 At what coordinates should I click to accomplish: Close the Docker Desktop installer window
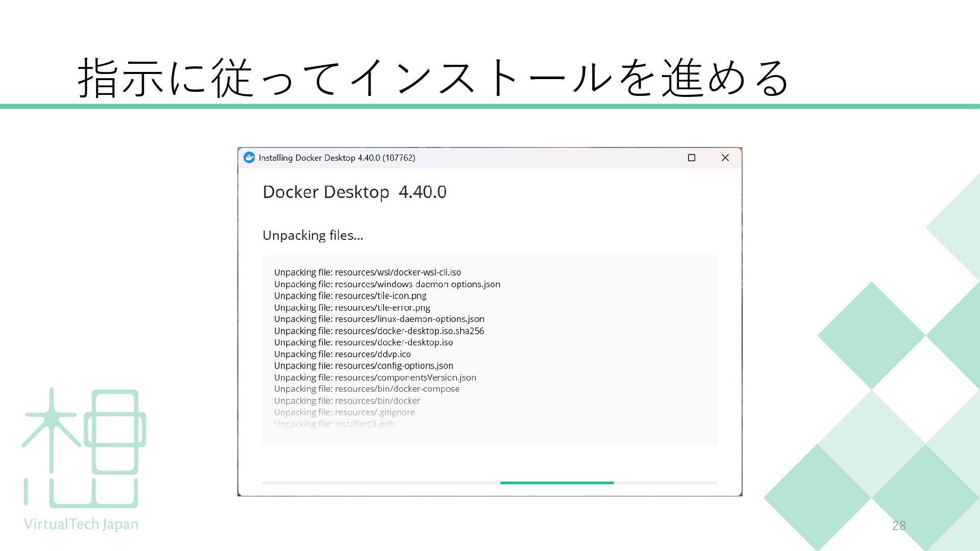[725, 158]
